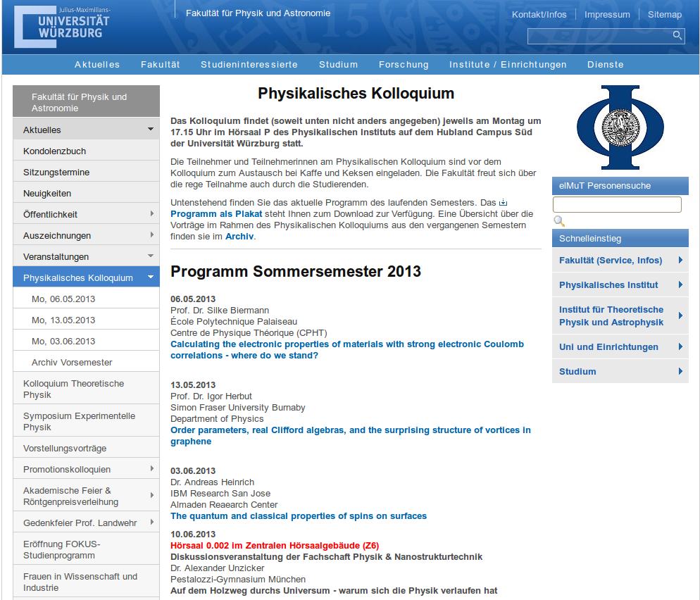Image resolution: width=700 pixels, height=600 pixels.
Task: Open Kondolenzbuch in the sidebar
Action: click(86, 151)
